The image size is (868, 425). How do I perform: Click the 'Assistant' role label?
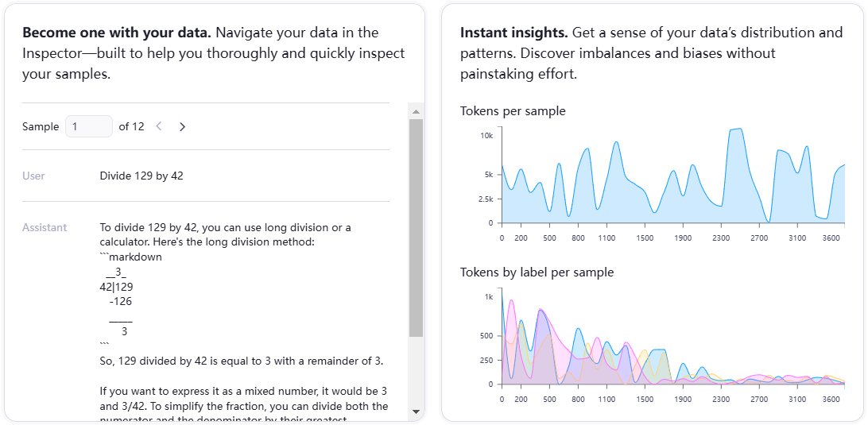pos(45,227)
